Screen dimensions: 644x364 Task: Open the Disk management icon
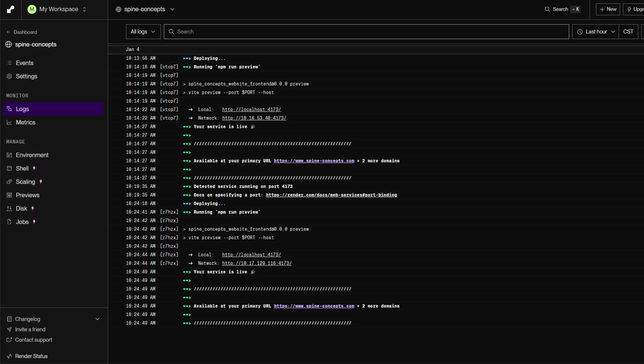coord(9,208)
